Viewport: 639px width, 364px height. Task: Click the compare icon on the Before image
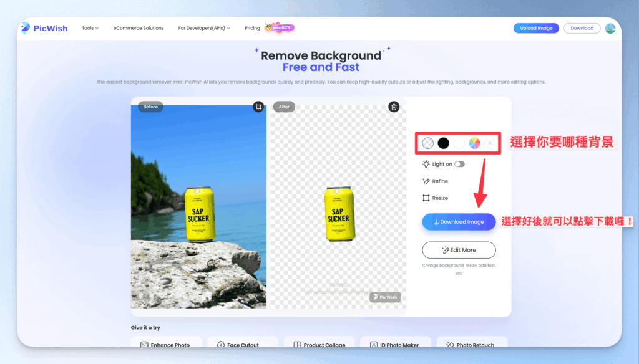(259, 107)
